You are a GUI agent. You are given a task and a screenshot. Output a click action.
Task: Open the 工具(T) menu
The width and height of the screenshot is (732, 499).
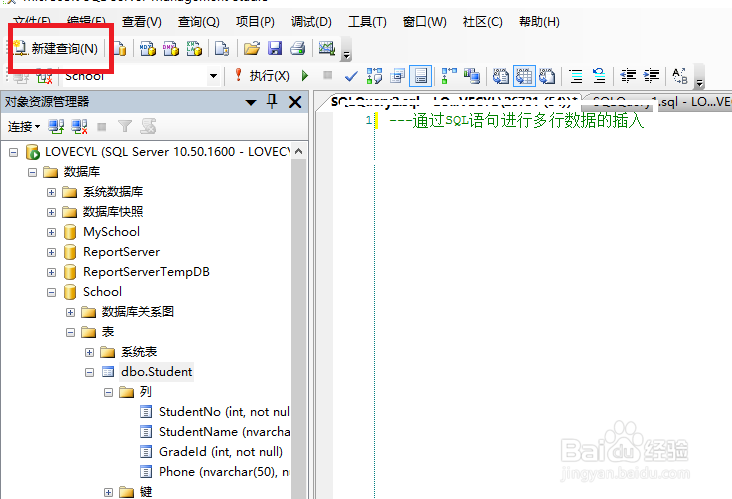367,22
